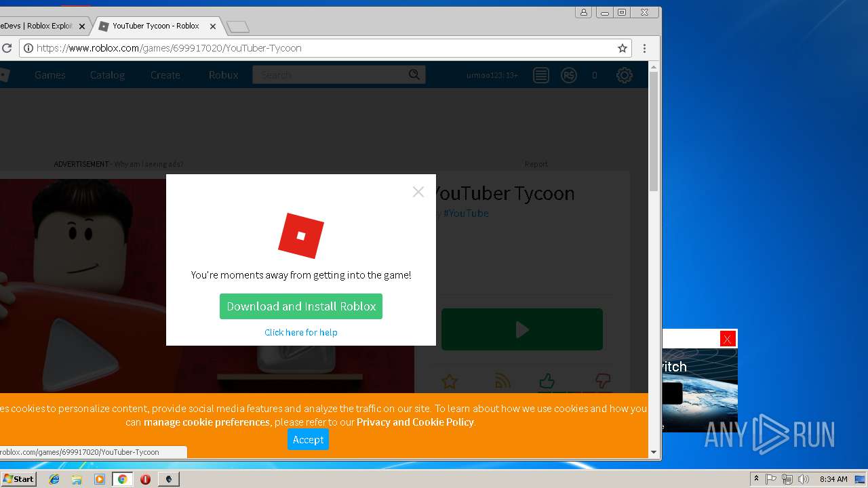Close the Roblox Exploit tab
868x488 pixels.
click(x=82, y=26)
